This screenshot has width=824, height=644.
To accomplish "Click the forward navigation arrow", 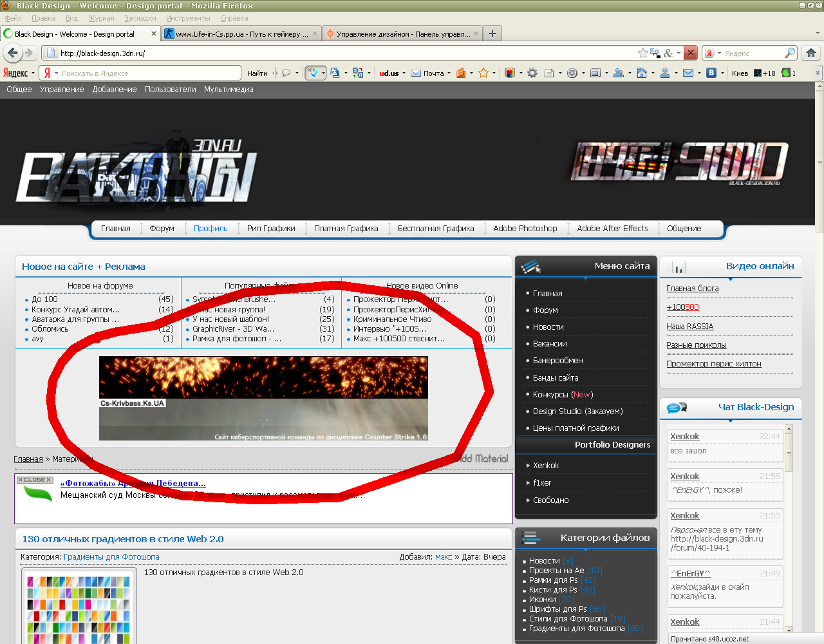I will (x=28, y=53).
